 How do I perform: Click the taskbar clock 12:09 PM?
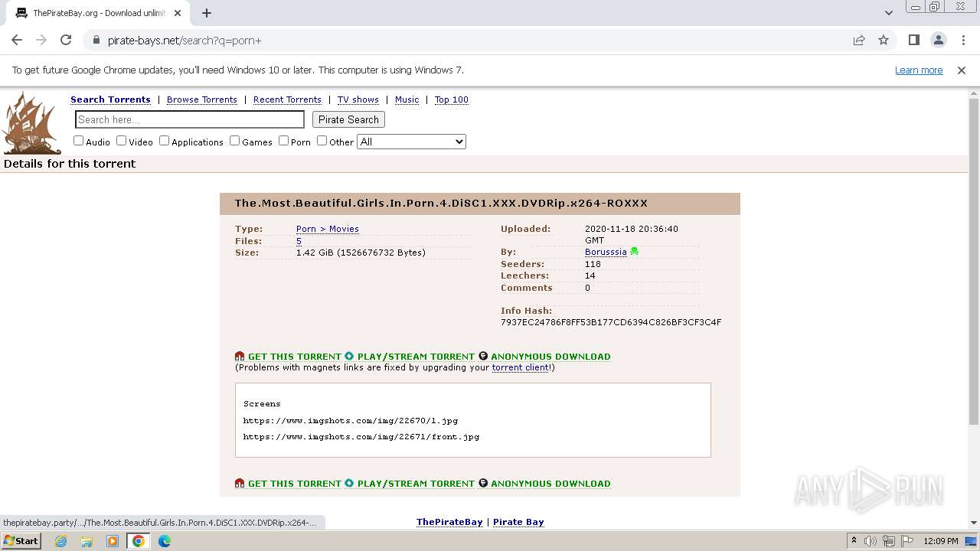point(941,541)
